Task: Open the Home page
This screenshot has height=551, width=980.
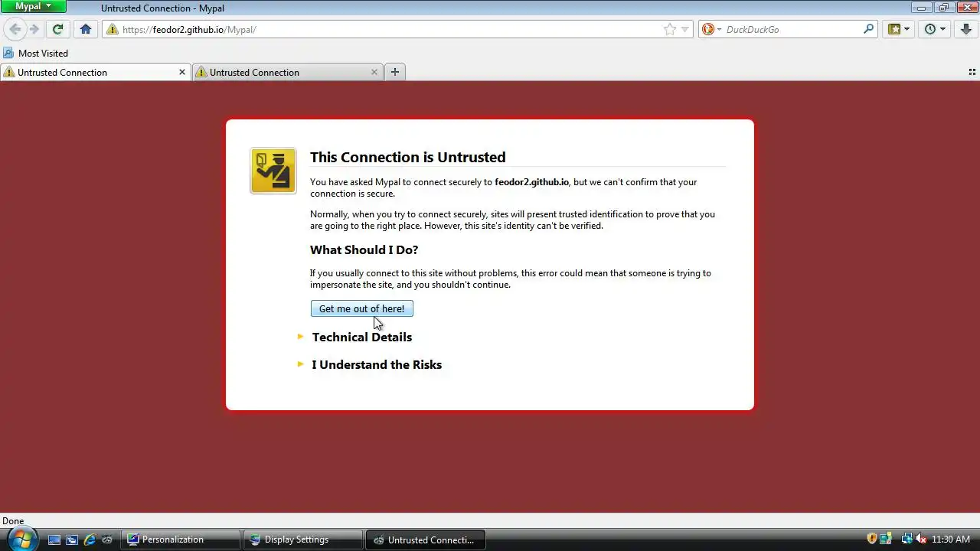Action: pyautogui.click(x=86, y=29)
